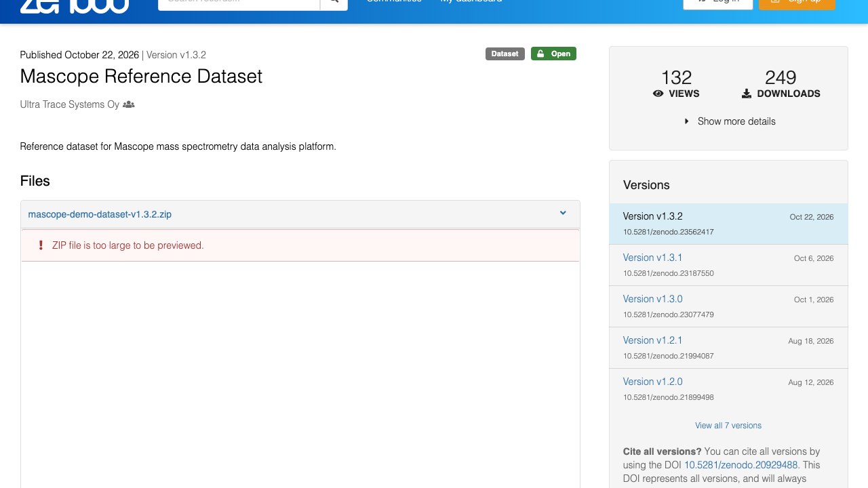Click the ZIP file is too large message
868x488 pixels.
[128, 245]
